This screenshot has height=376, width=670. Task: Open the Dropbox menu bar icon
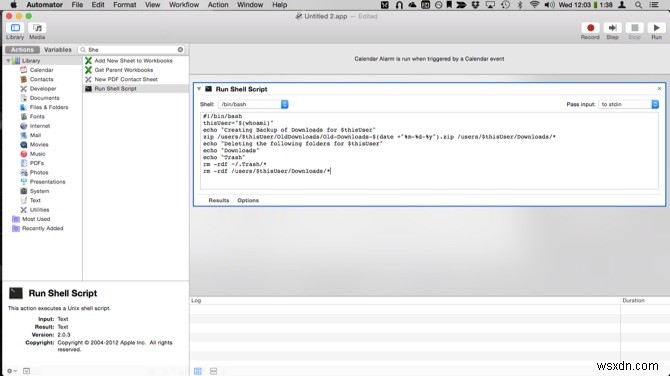pos(475,5)
